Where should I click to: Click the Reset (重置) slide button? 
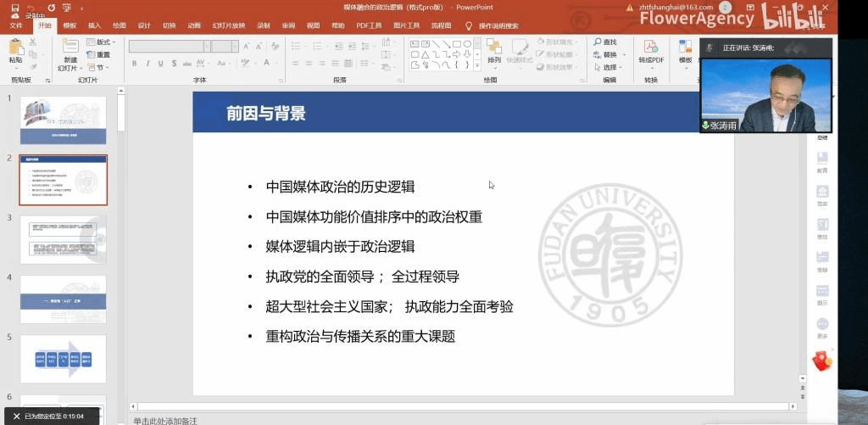click(102, 54)
